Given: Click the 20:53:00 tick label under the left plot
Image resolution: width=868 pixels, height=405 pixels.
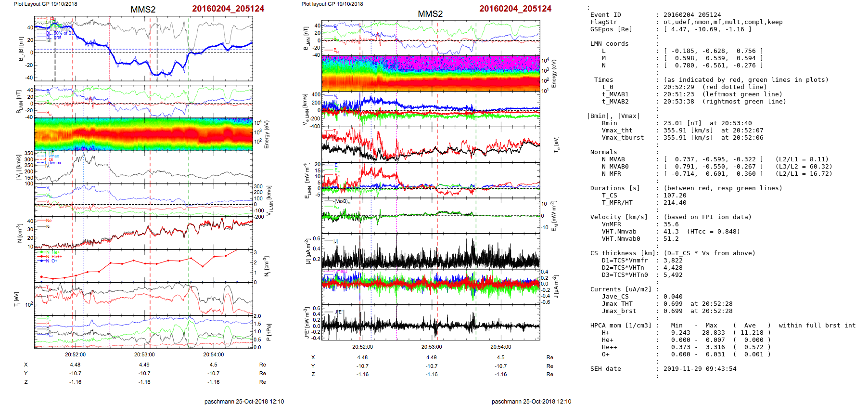Looking at the screenshot, I should (x=144, y=354).
